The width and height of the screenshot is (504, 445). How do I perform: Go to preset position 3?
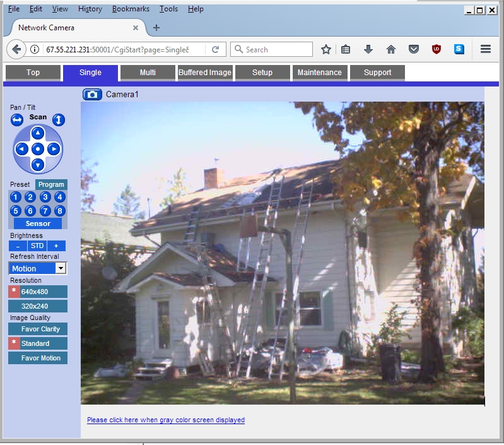pyautogui.click(x=45, y=197)
